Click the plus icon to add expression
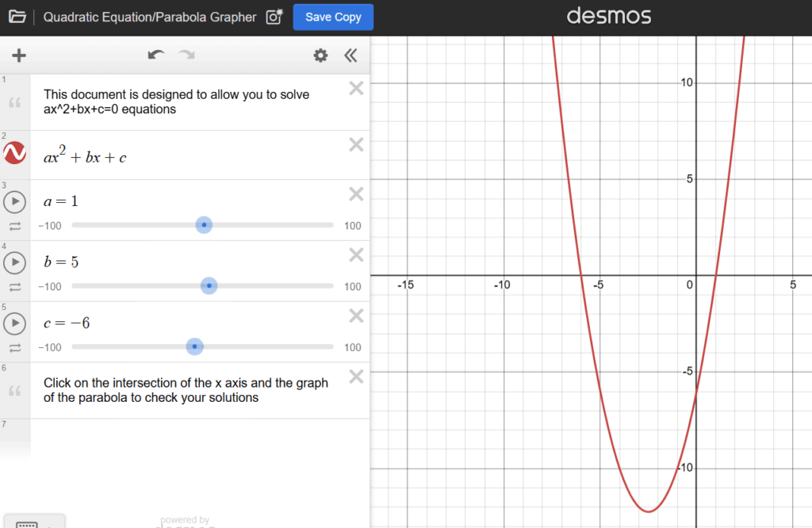 pyautogui.click(x=19, y=55)
